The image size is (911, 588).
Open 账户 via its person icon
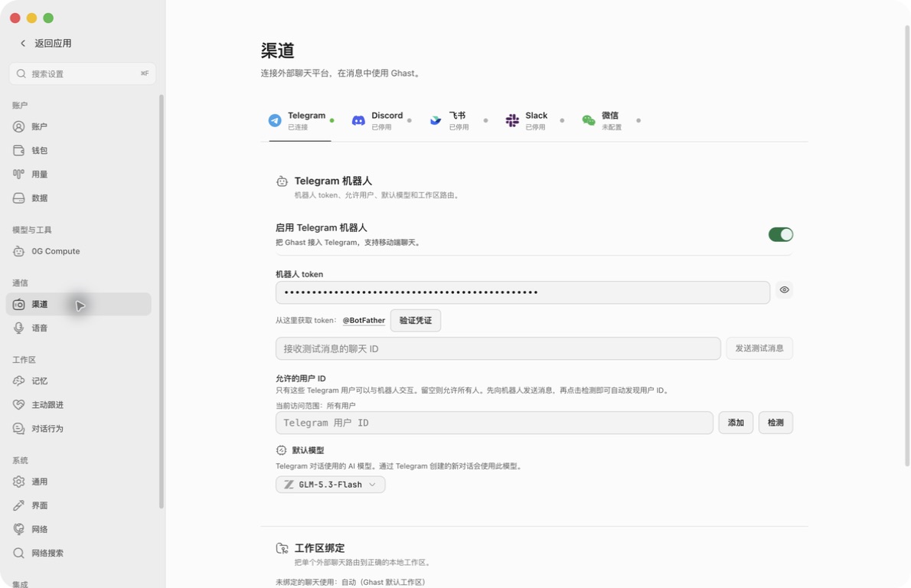coord(18,126)
